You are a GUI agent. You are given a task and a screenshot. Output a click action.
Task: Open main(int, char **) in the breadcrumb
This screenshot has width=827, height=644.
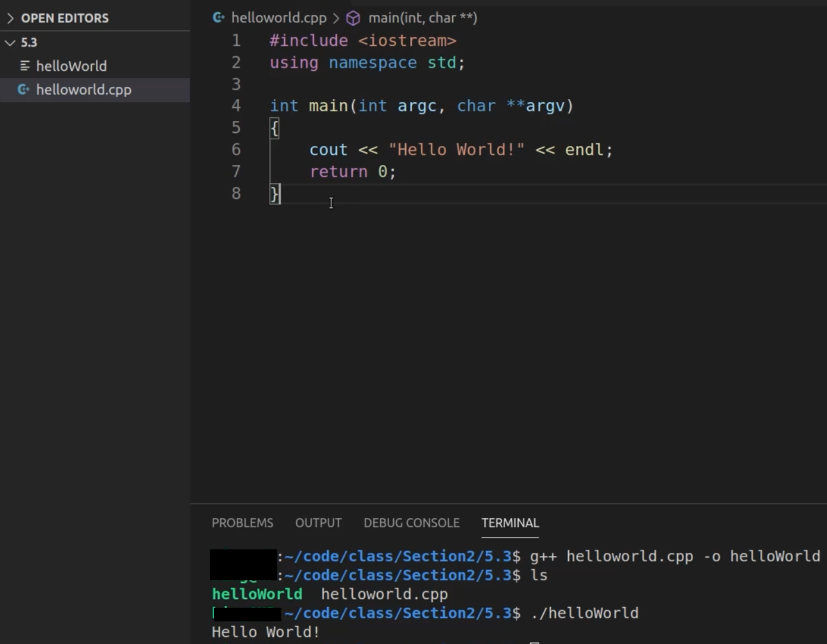(422, 18)
